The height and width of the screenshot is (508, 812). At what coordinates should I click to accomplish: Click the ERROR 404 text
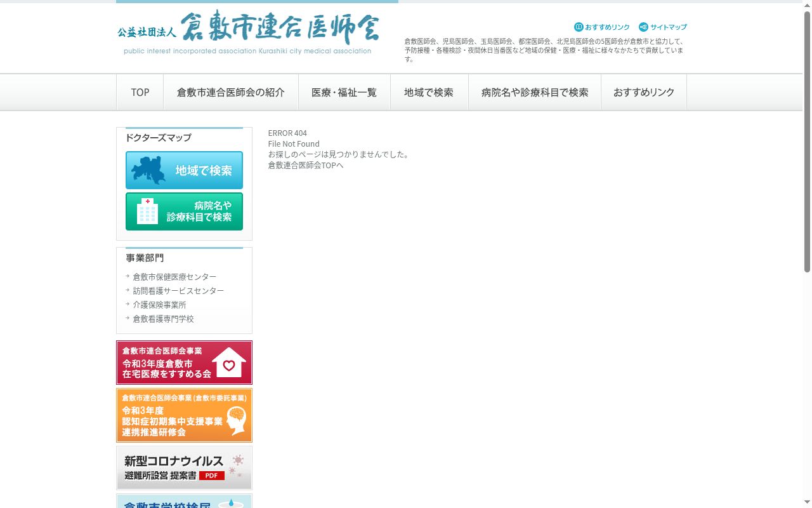click(287, 133)
